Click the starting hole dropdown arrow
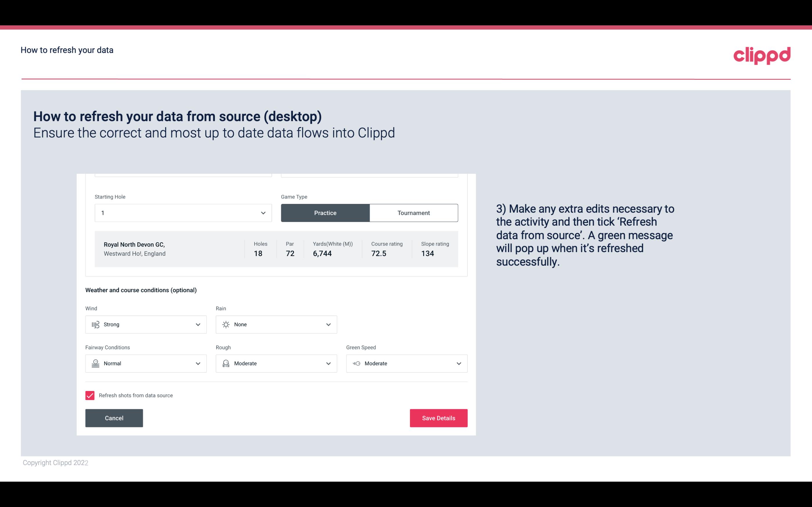 coord(262,213)
